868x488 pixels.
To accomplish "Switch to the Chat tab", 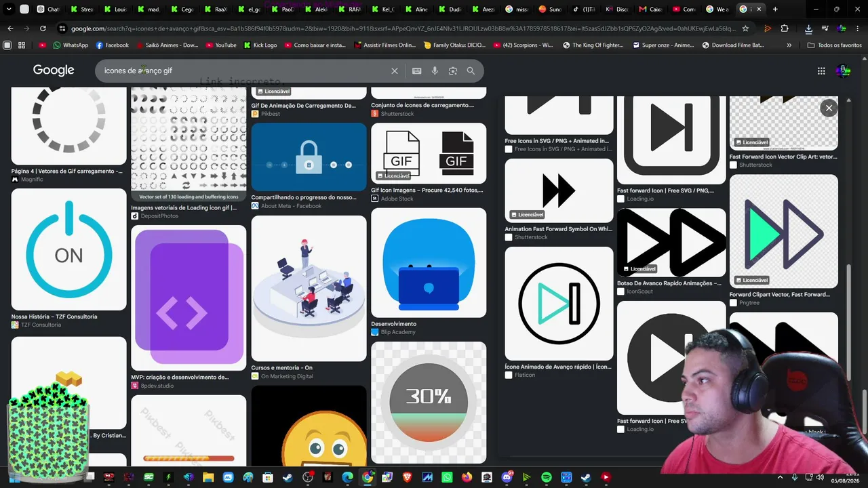I will pos(47,9).
